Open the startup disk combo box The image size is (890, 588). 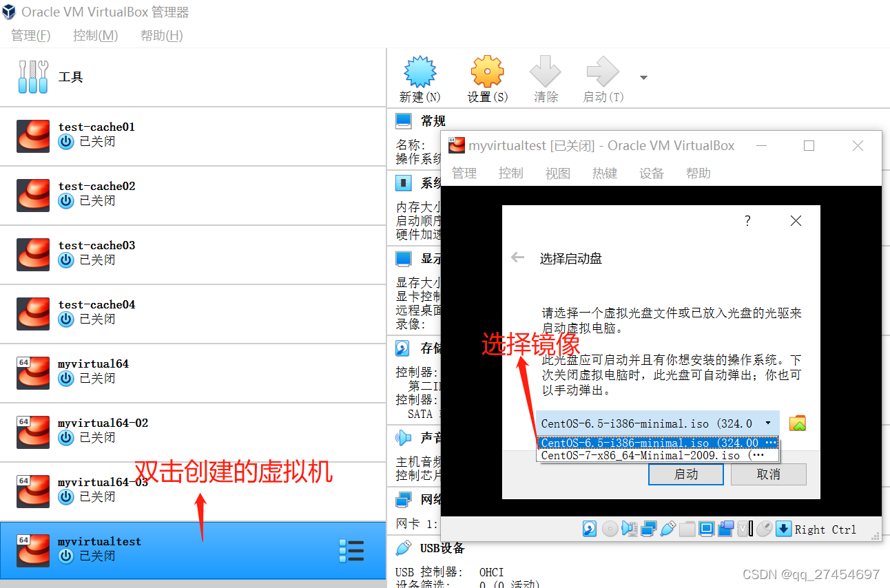(x=658, y=423)
